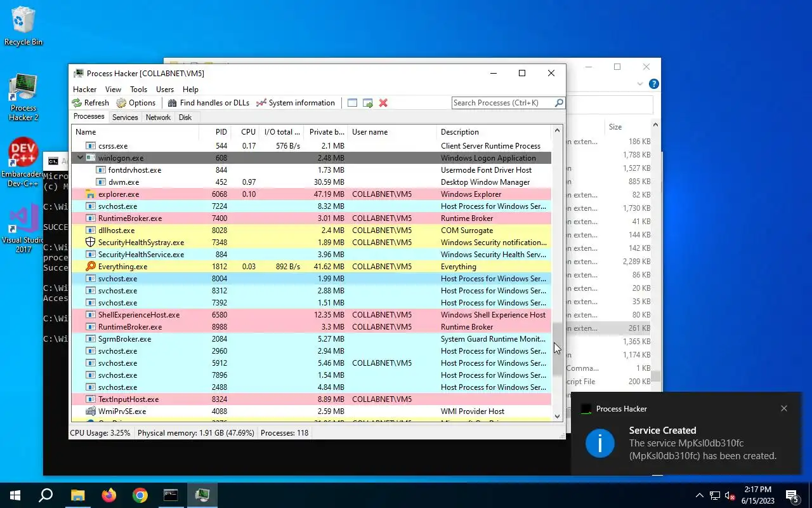Image resolution: width=812 pixels, height=508 pixels.
Task: Open File Explorer from the taskbar
Action: click(x=77, y=495)
